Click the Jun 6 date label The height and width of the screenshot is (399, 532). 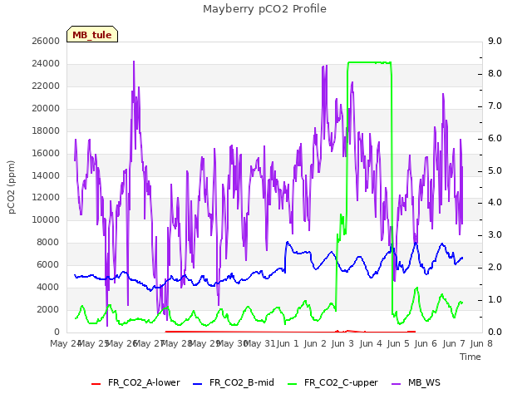click(426, 343)
